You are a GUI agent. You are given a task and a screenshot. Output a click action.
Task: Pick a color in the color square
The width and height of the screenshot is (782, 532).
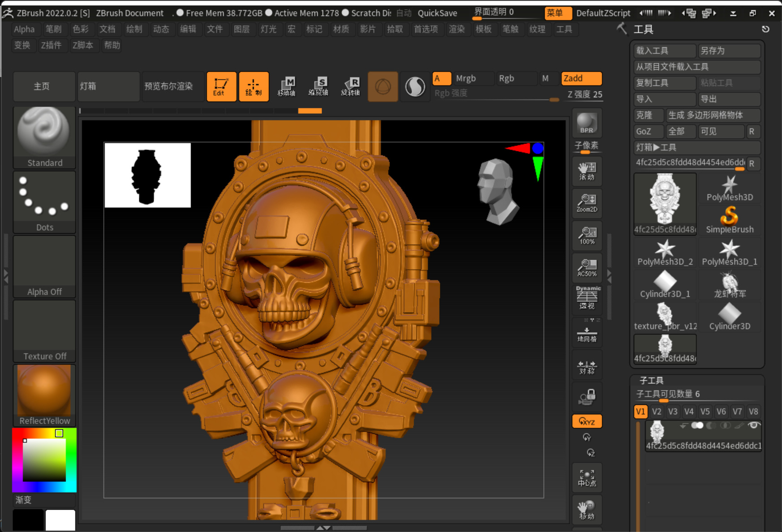[x=44, y=460]
